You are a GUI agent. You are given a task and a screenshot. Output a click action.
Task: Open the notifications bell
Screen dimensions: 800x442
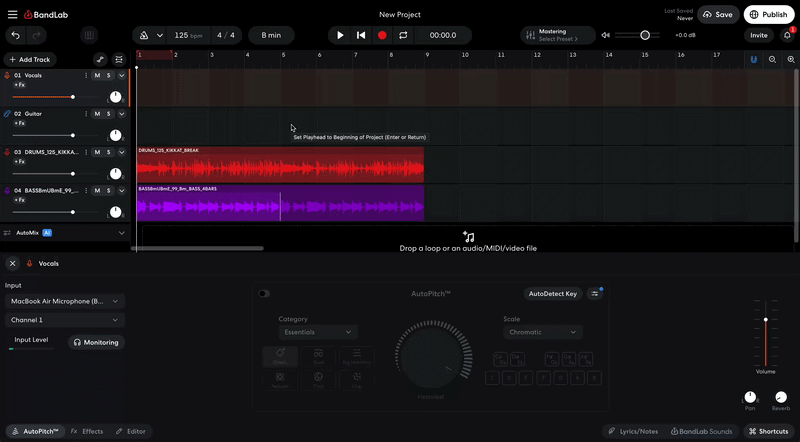coord(787,35)
